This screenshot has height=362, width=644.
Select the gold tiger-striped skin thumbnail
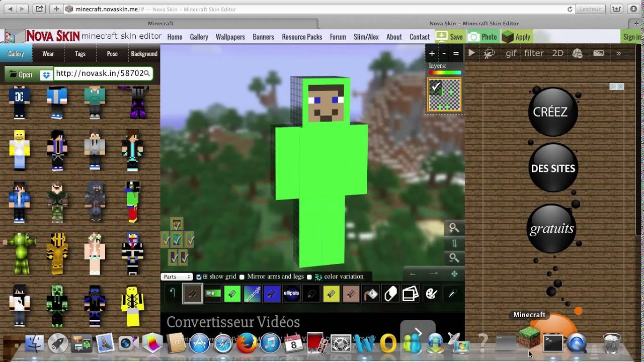click(57, 253)
